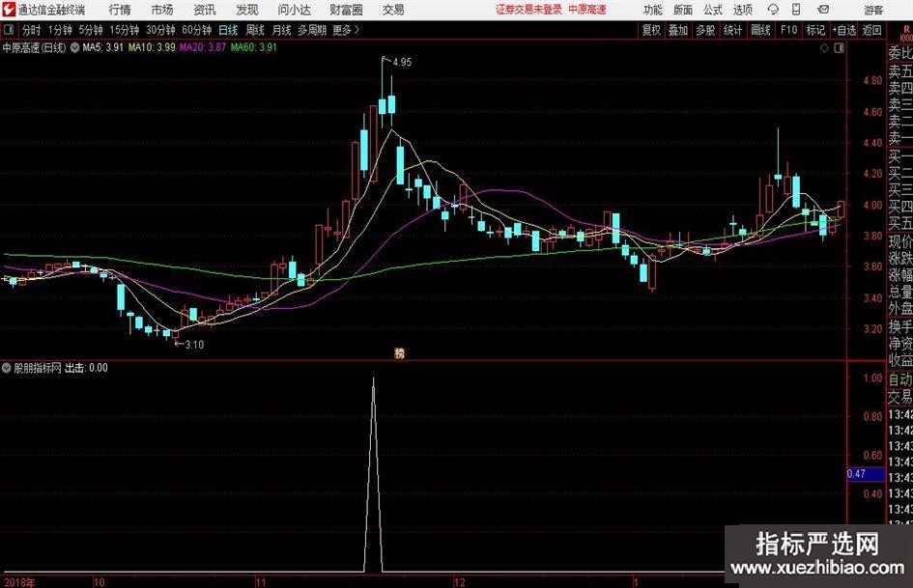Click the mobile phone icon
Image resolution: width=913 pixels, height=588 pixels.
(x=796, y=10)
